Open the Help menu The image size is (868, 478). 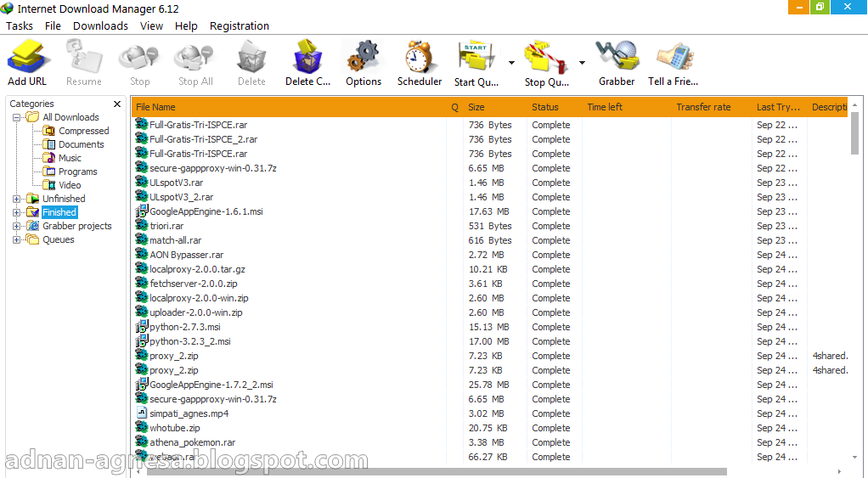(186, 26)
